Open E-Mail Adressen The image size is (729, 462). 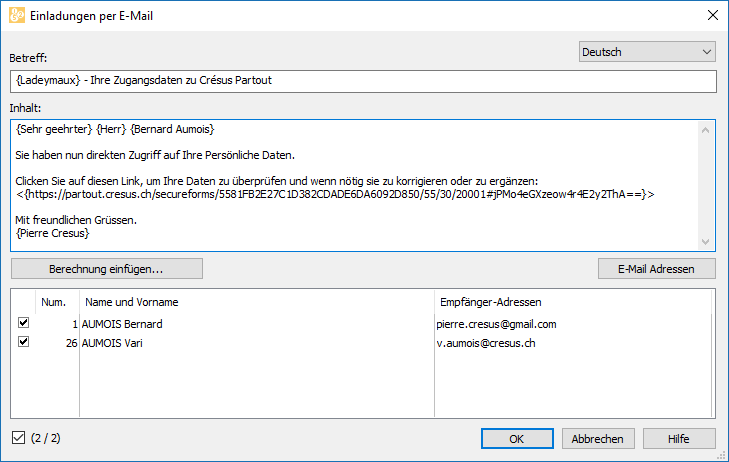656,269
